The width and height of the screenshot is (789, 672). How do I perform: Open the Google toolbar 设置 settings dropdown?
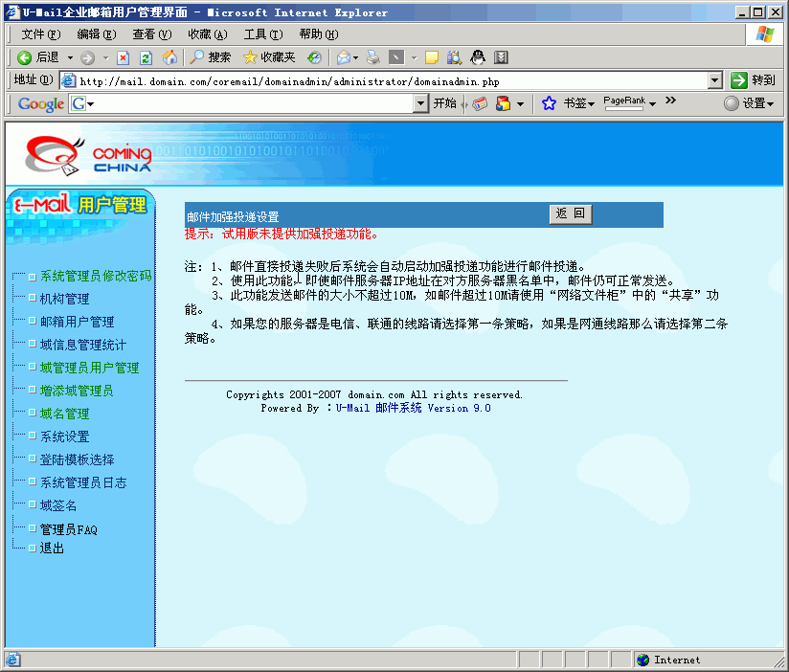pos(750,103)
